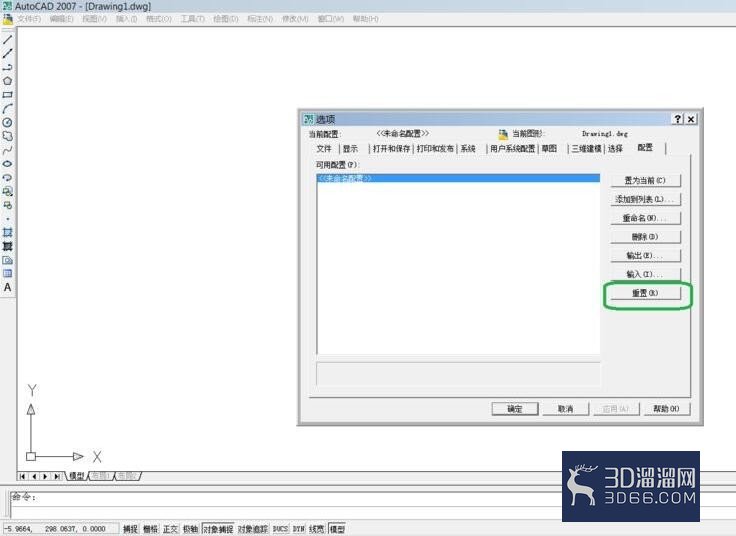Switch to the 选择 tab
This screenshot has height=536, width=736.
(x=615, y=149)
